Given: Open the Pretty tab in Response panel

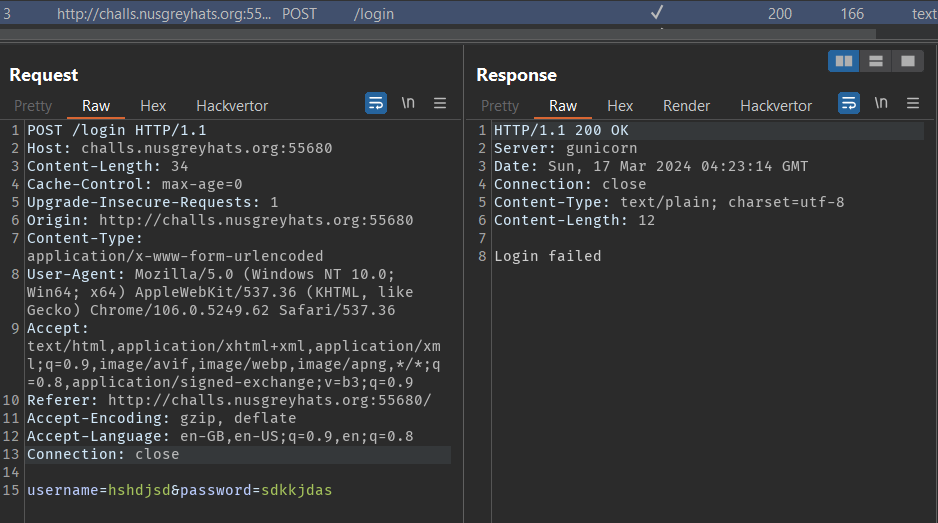Looking at the screenshot, I should pyautogui.click(x=500, y=106).
